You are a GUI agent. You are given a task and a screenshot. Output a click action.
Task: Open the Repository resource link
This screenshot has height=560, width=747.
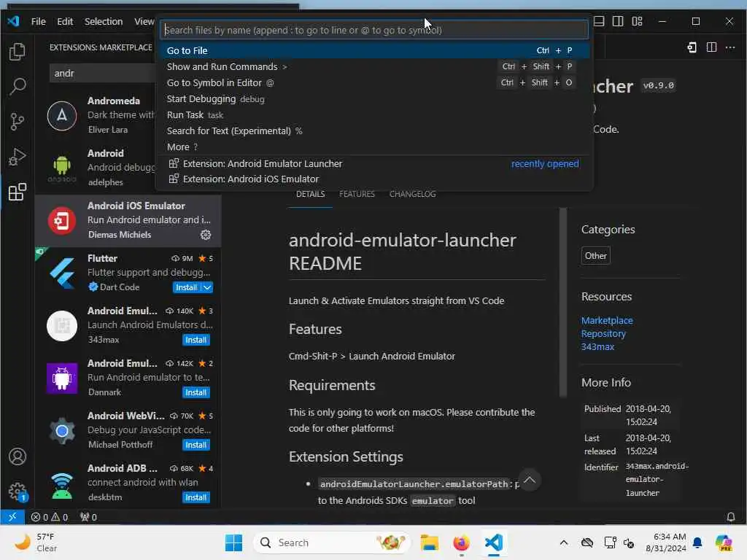(603, 334)
